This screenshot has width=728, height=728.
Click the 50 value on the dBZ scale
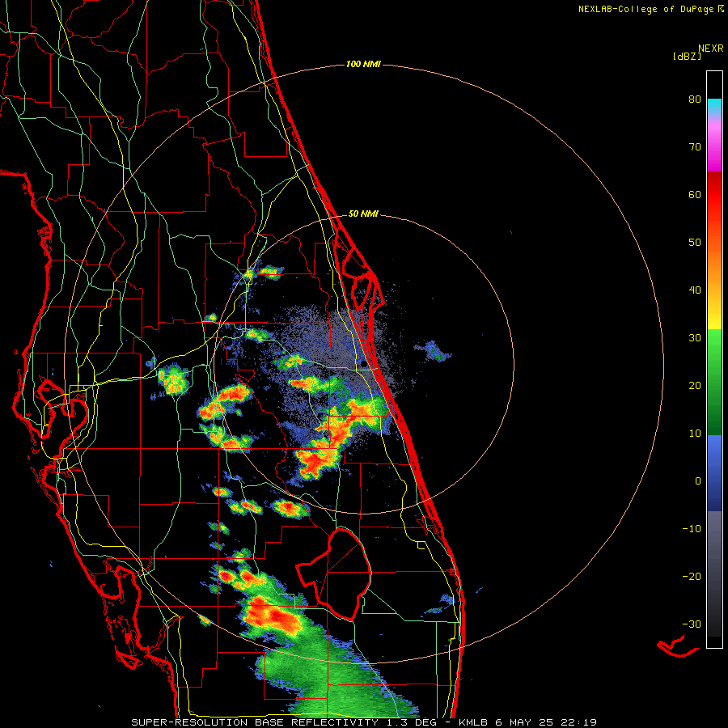695,243
